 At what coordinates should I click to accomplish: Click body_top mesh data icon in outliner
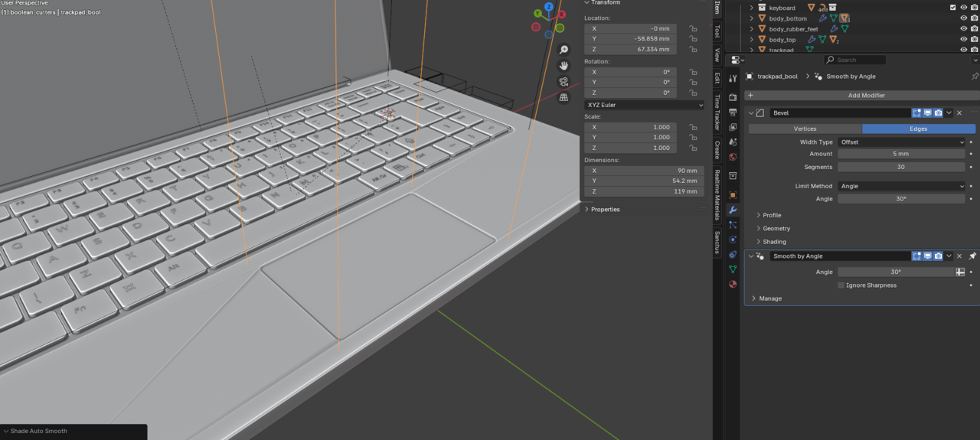(822, 40)
